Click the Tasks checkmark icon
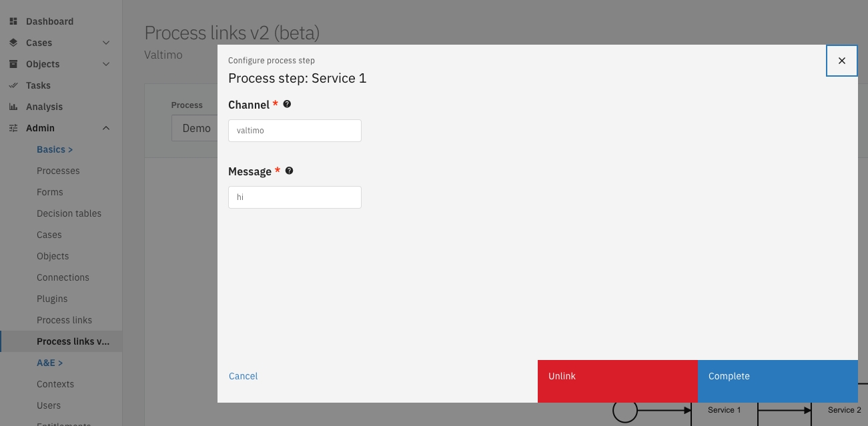The height and width of the screenshot is (426, 868). click(x=13, y=85)
